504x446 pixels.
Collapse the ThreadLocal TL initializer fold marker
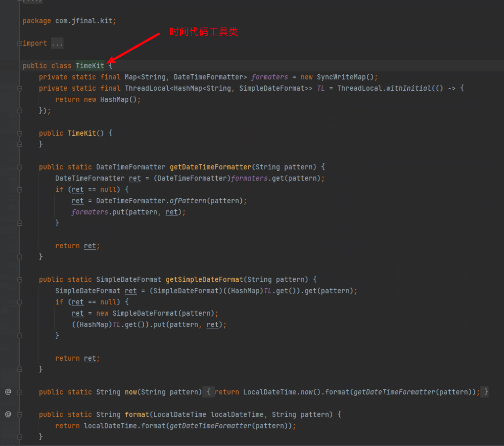[x=20, y=88]
